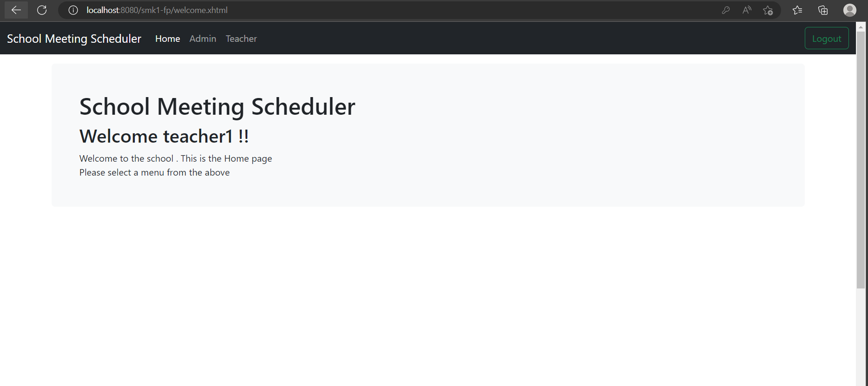
Task: Click the welcome message card
Action: pos(428,135)
